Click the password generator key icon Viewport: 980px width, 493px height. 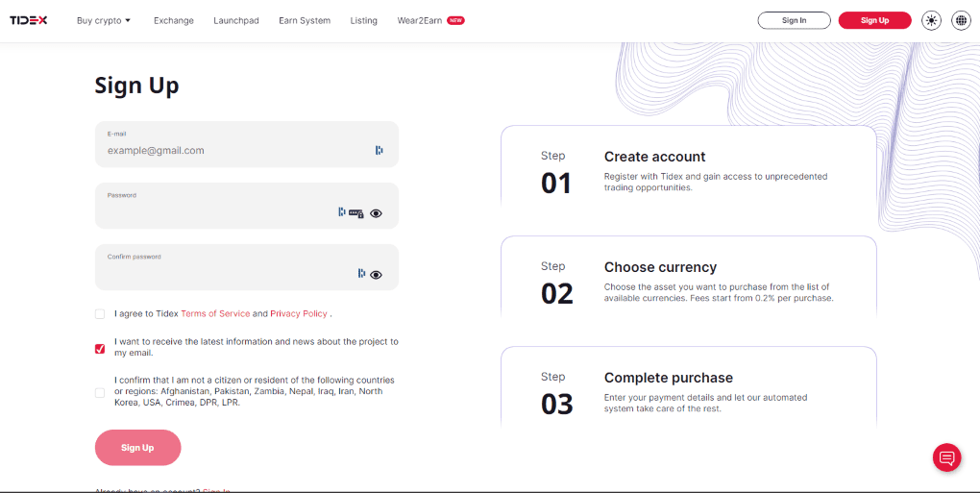pos(356,213)
